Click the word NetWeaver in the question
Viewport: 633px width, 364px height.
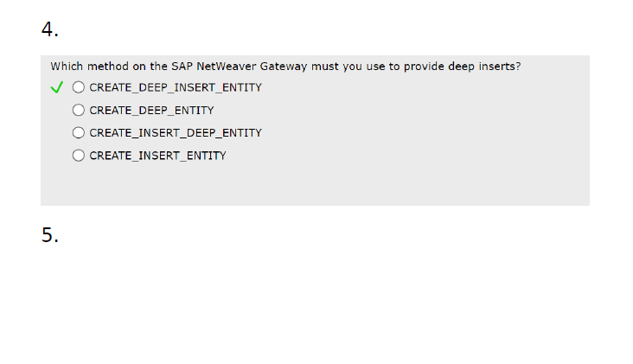[x=226, y=67]
